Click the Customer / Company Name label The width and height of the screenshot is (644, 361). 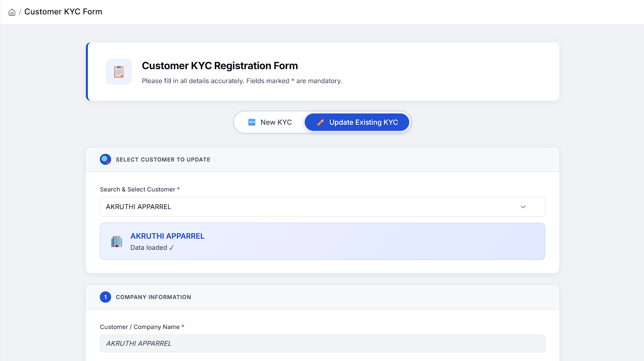click(142, 327)
